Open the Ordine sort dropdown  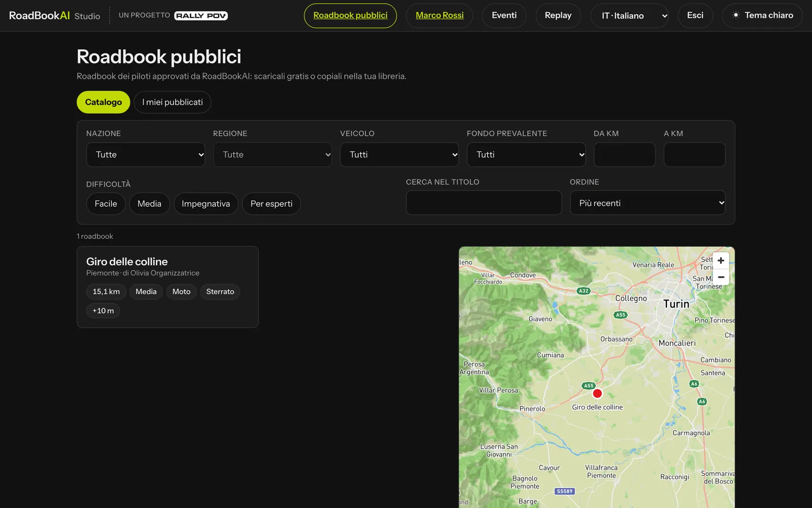[x=648, y=203]
